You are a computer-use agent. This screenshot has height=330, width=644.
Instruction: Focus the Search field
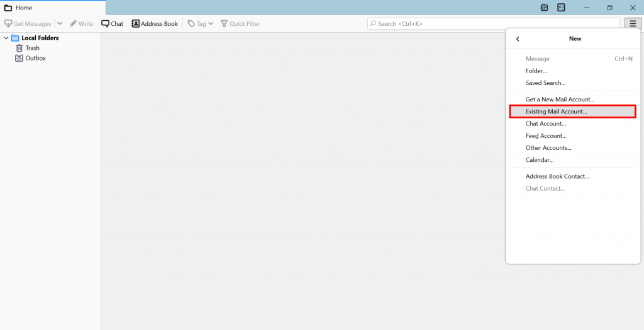pos(493,24)
